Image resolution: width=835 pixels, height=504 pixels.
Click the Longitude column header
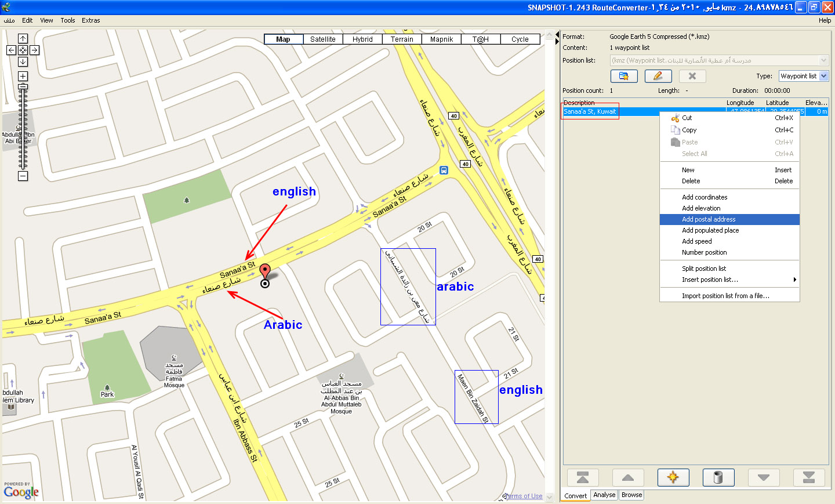pyautogui.click(x=740, y=103)
